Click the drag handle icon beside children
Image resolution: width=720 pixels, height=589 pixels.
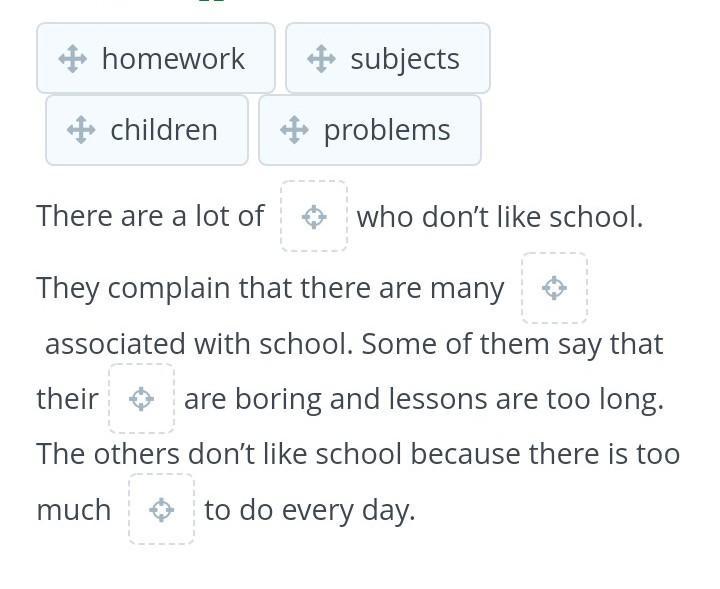pos(81,130)
